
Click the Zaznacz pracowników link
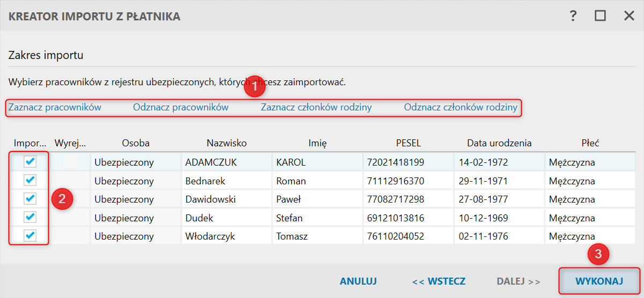[x=55, y=107]
